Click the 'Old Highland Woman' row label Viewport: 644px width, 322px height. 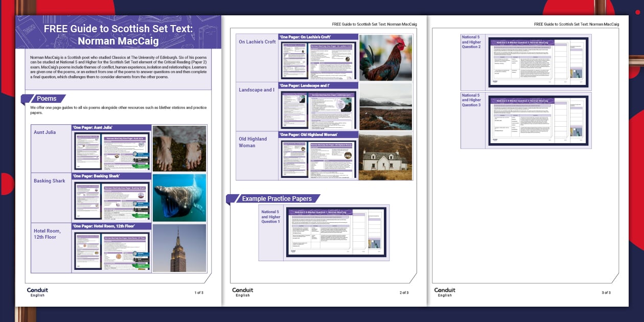[252, 142]
